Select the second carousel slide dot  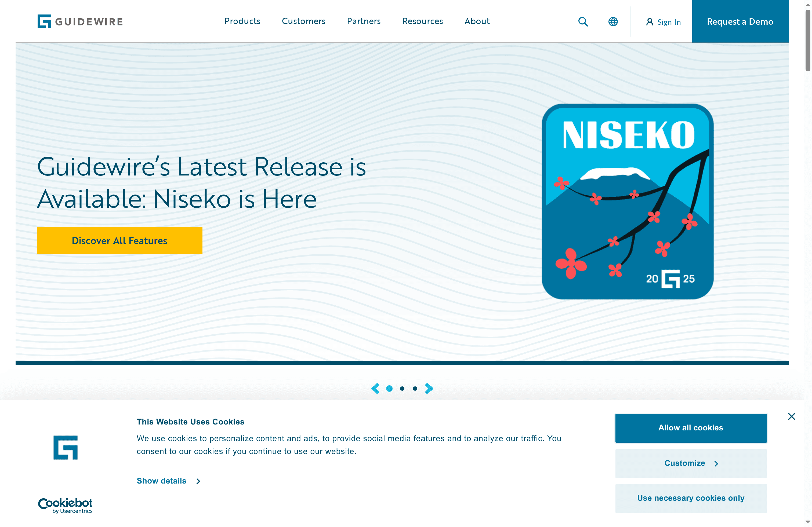coord(402,388)
